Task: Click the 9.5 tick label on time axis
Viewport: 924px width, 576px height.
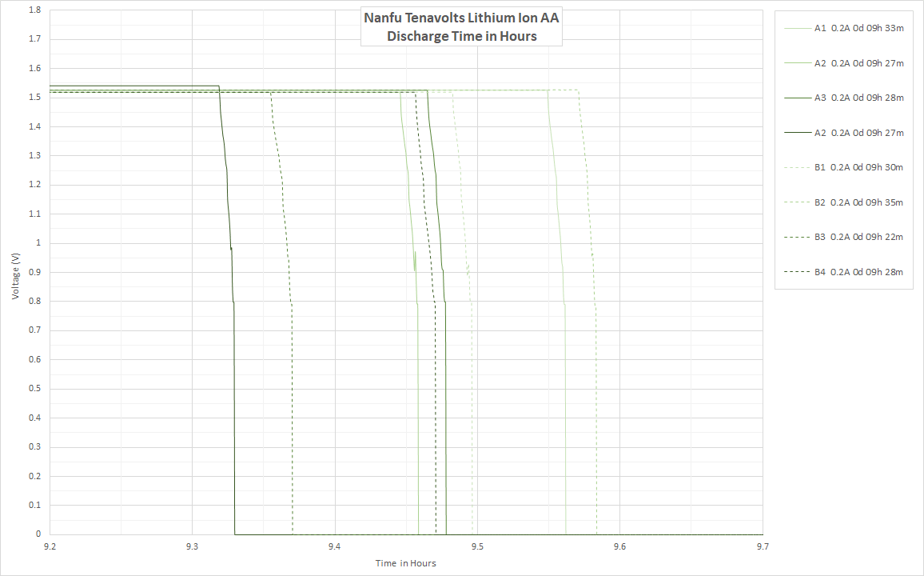Action: [x=477, y=546]
